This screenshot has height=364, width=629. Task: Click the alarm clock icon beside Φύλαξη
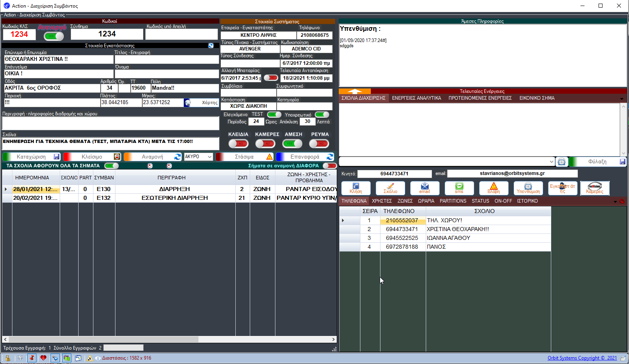pos(561,162)
